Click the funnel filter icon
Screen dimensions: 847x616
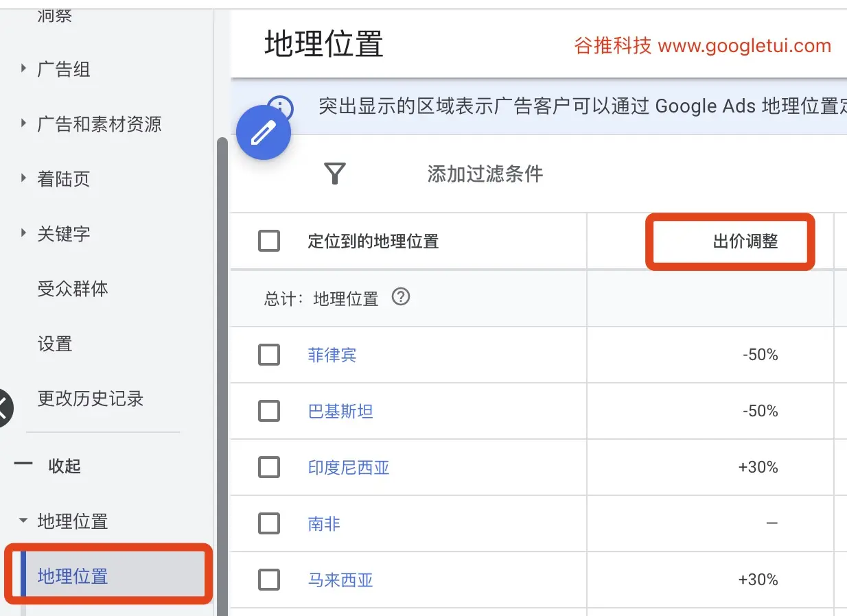click(x=335, y=174)
